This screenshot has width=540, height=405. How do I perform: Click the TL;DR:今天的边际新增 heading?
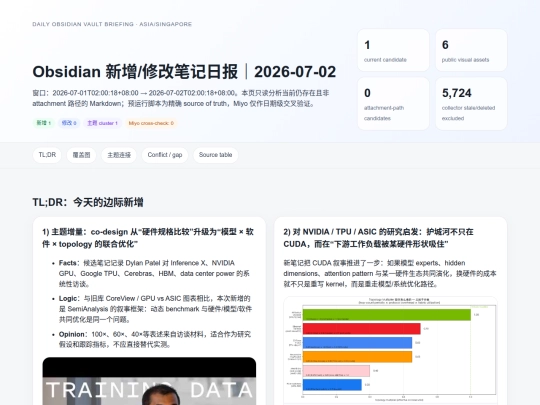88,202
